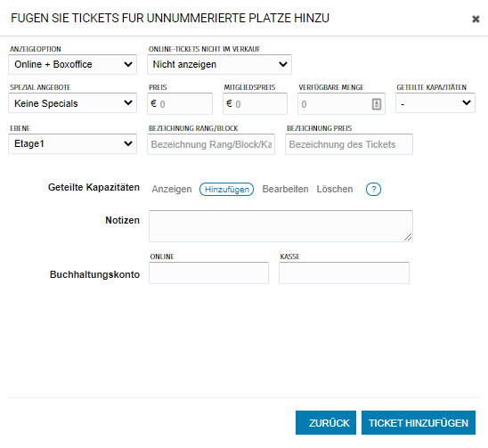
Task: Expand Online-Tickets nicht im Verkauf dropdown
Action: (x=219, y=64)
